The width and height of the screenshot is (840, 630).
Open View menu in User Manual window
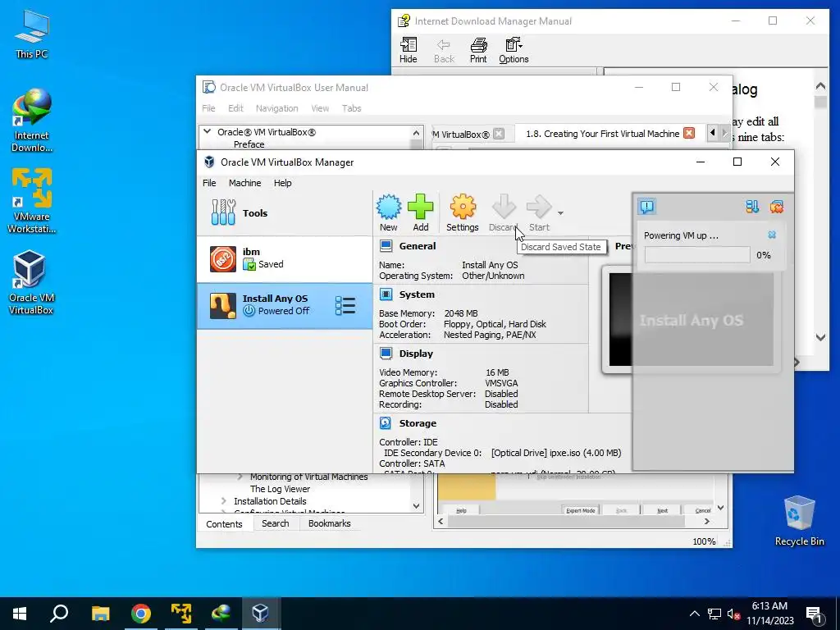(x=320, y=108)
